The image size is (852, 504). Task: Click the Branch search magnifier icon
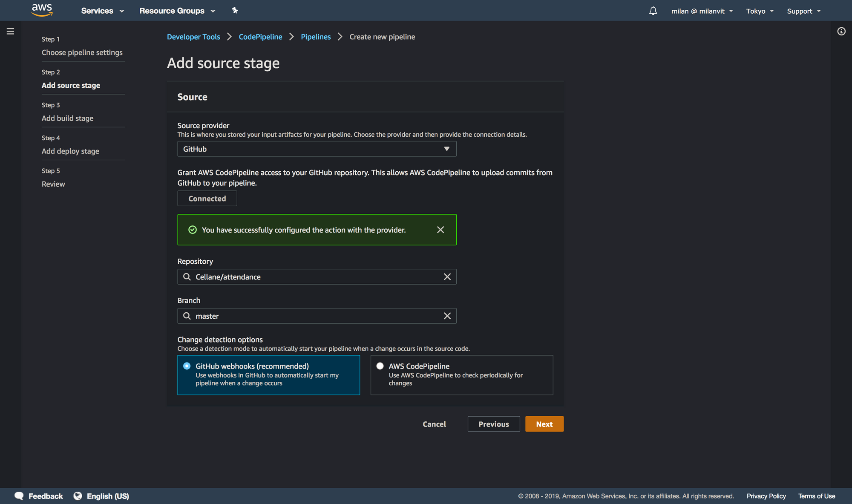coord(187,316)
